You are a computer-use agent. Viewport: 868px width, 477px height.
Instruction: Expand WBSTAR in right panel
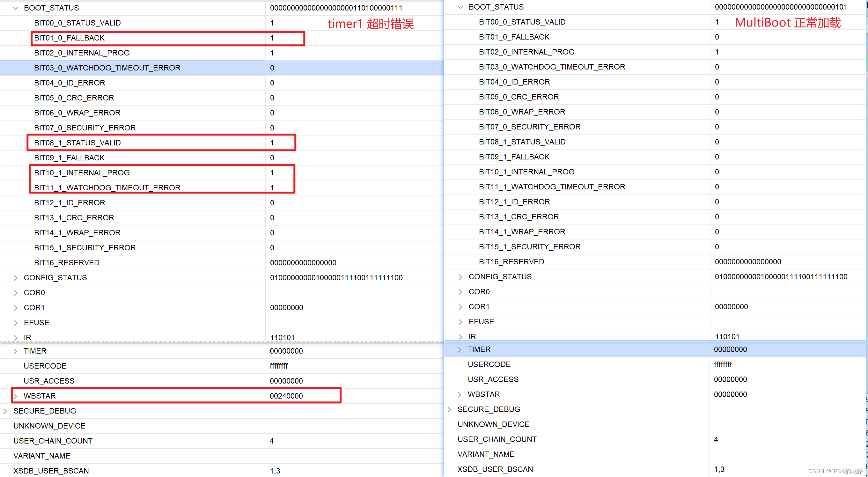click(460, 394)
